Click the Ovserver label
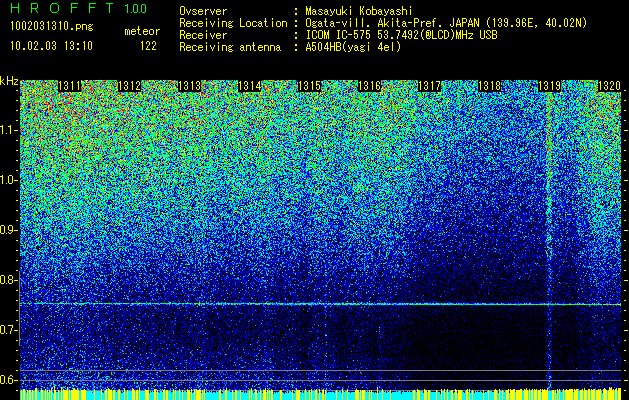 pos(203,11)
